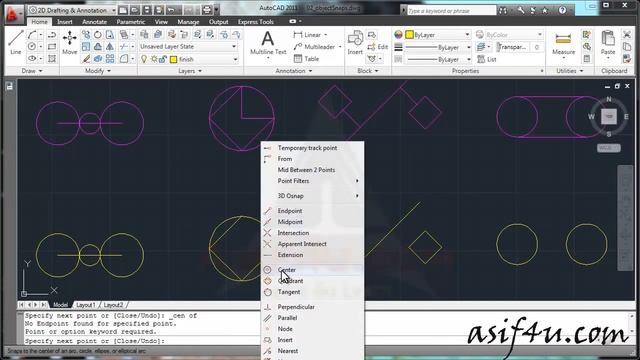Open the finish layer dropdown
Image resolution: width=640 pixels, height=360 pixels.
pyautogui.click(x=189, y=59)
